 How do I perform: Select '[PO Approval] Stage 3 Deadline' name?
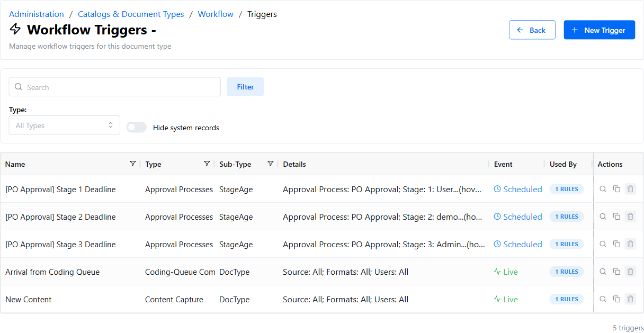tap(60, 245)
